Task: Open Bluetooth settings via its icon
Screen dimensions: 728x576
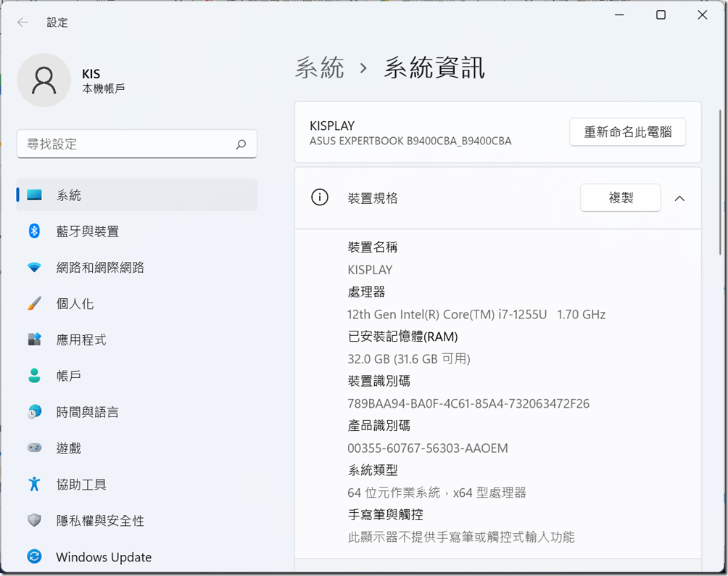Action: coord(34,231)
